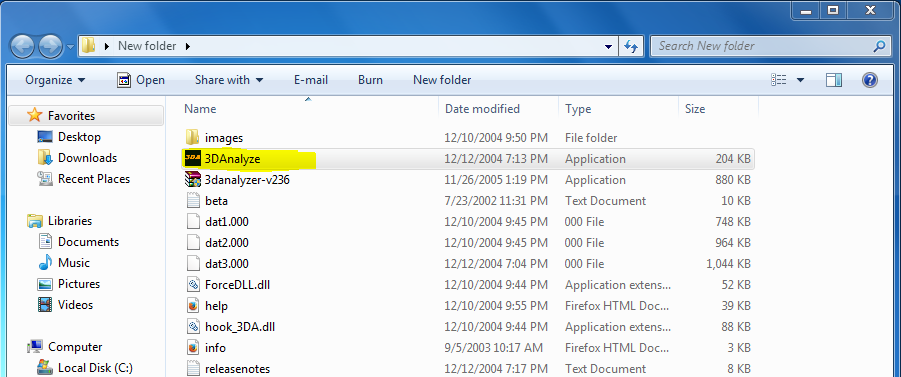Open the Pictures library

click(x=79, y=284)
